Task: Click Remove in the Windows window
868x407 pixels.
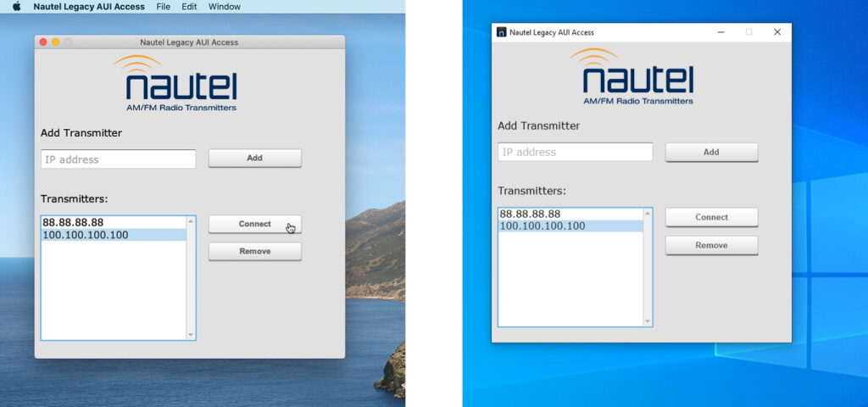Action: 711,245
